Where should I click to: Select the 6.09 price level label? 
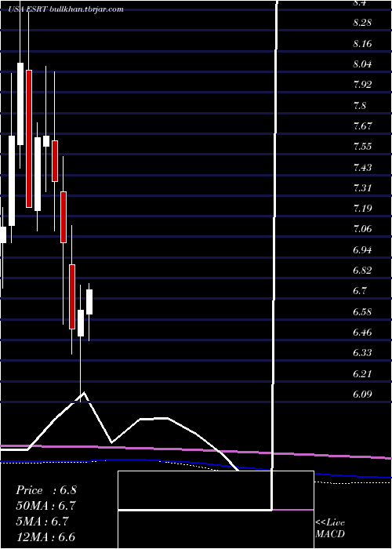(362, 394)
